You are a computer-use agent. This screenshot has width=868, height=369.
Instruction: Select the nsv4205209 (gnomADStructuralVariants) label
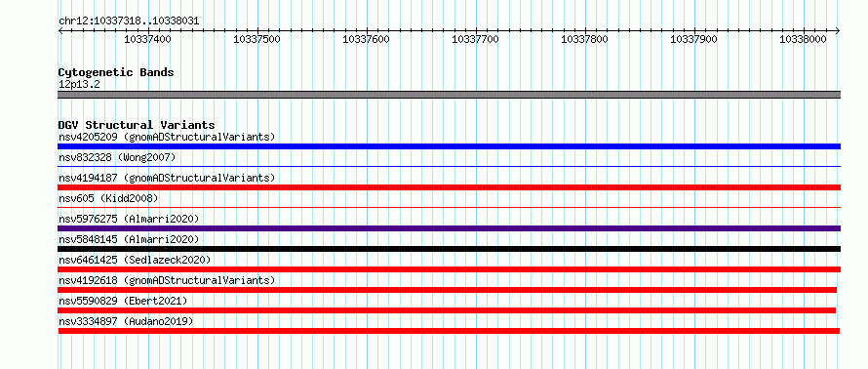pyautogui.click(x=167, y=137)
